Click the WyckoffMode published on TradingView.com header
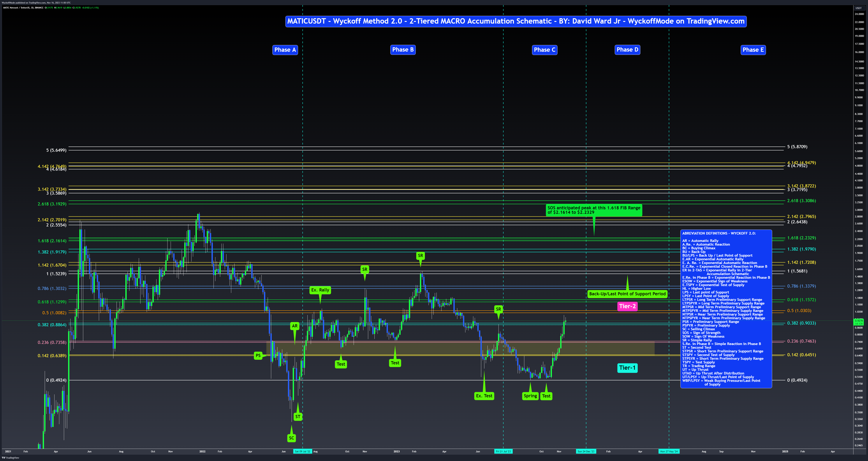The image size is (868, 461). [x=36, y=2]
